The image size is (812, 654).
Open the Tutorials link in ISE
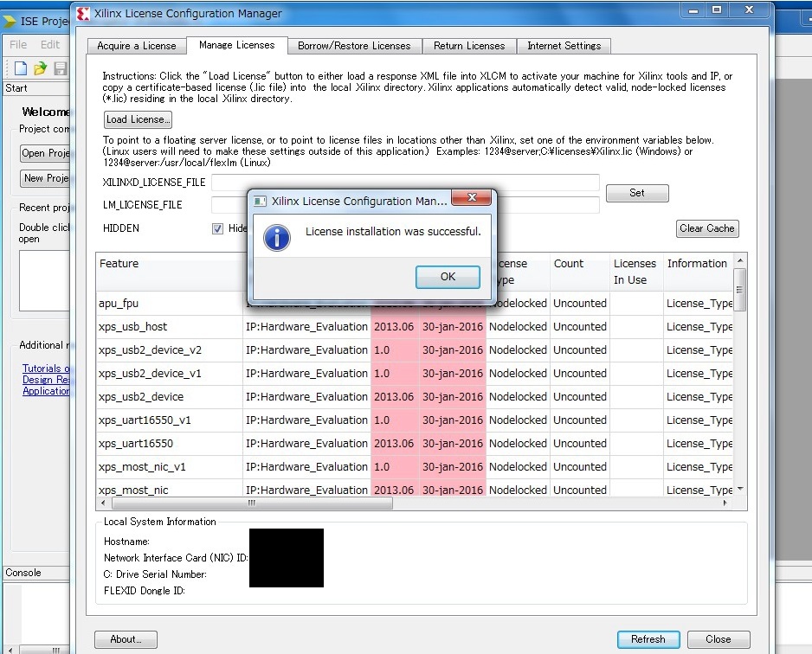[46, 369]
